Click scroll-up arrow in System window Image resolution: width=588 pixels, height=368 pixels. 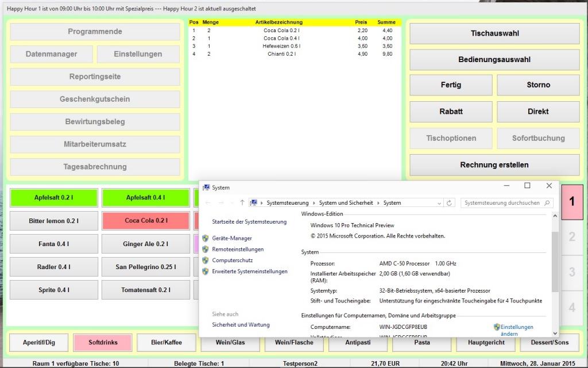555,216
